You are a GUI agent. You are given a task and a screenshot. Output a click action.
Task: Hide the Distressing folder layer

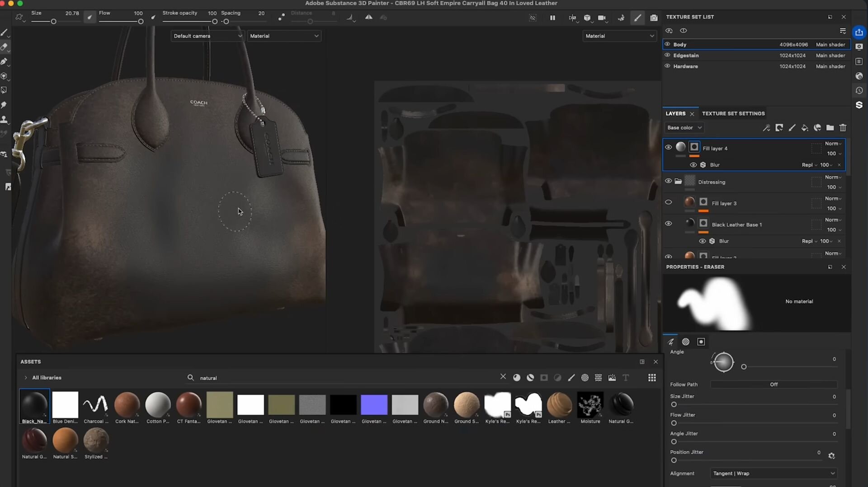[668, 181]
